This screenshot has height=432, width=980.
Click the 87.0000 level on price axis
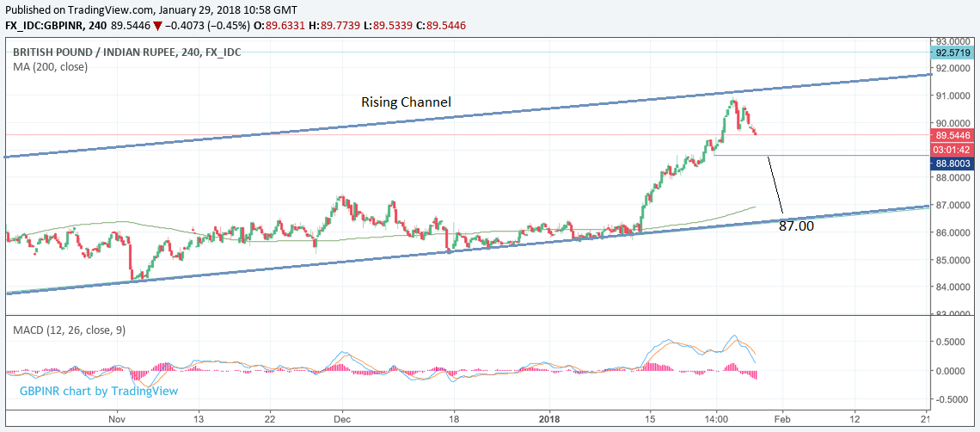click(954, 205)
